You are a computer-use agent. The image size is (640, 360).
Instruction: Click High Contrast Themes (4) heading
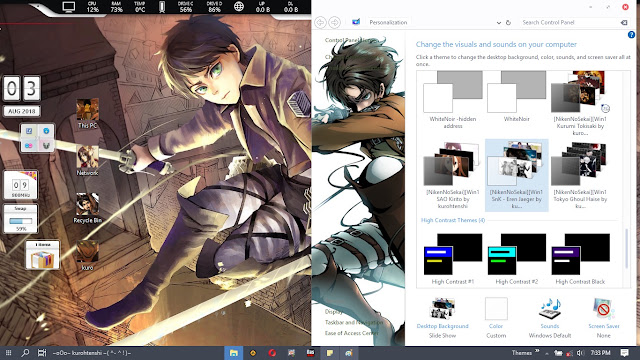453,220
